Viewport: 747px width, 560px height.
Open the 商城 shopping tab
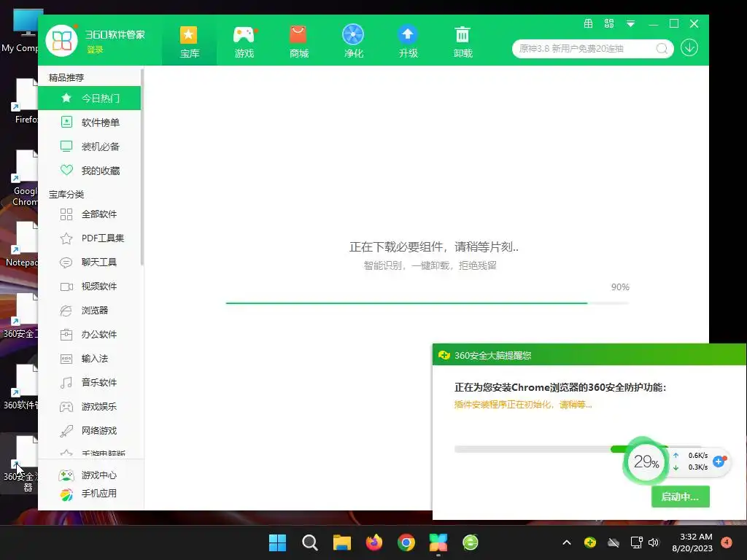(298, 42)
